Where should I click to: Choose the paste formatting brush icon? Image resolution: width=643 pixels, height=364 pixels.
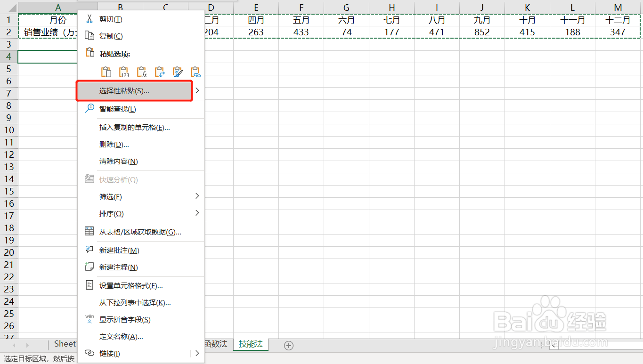coord(178,72)
